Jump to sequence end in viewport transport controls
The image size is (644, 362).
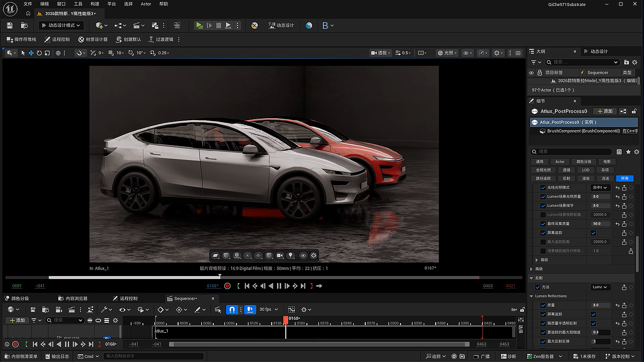tap(303, 286)
